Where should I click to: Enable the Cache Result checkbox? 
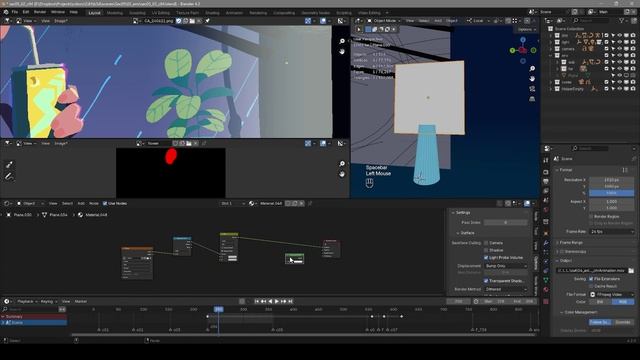point(591,286)
